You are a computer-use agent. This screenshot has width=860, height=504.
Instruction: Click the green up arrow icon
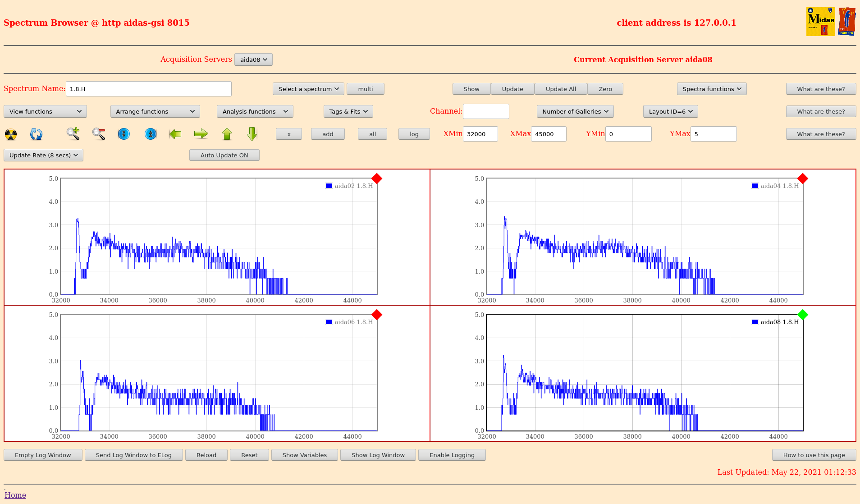227,134
